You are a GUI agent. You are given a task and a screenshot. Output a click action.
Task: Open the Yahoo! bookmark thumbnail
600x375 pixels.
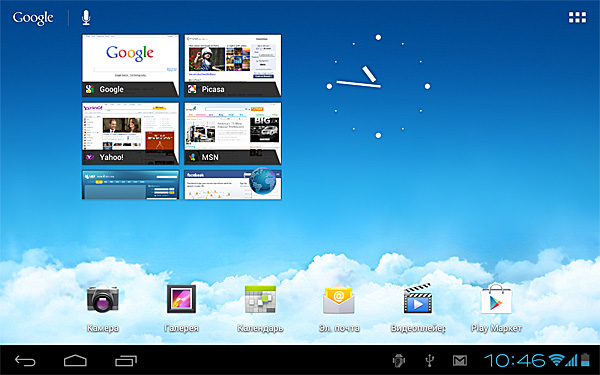(x=130, y=133)
